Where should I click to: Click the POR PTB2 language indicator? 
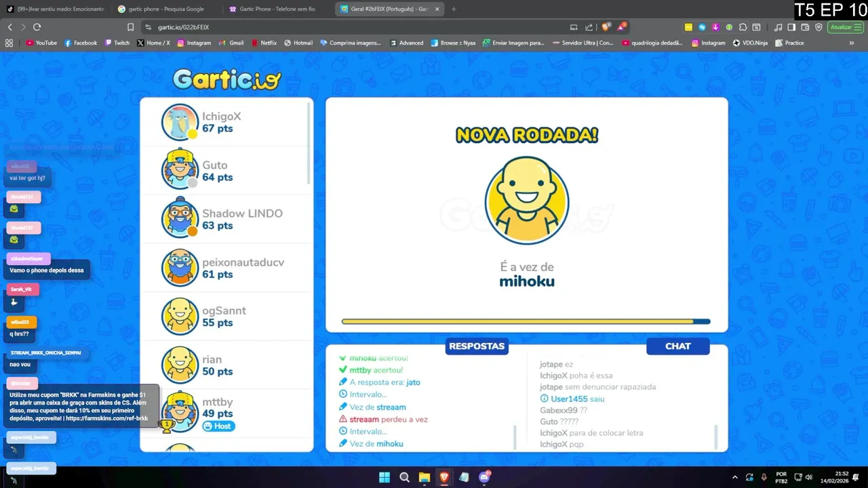coord(781,477)
